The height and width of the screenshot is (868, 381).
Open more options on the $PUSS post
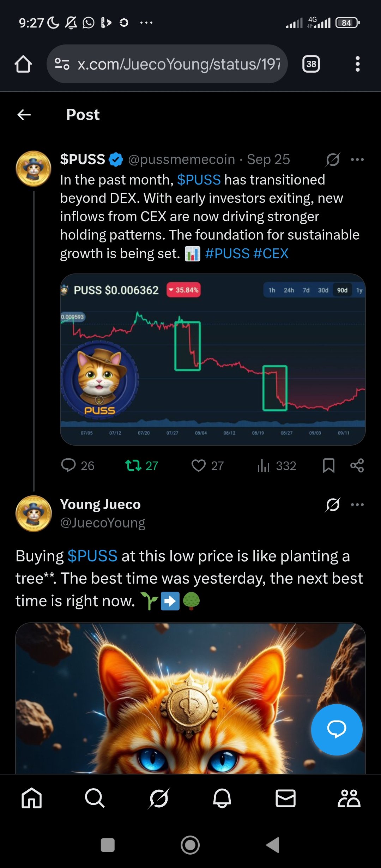coord(357,159)
